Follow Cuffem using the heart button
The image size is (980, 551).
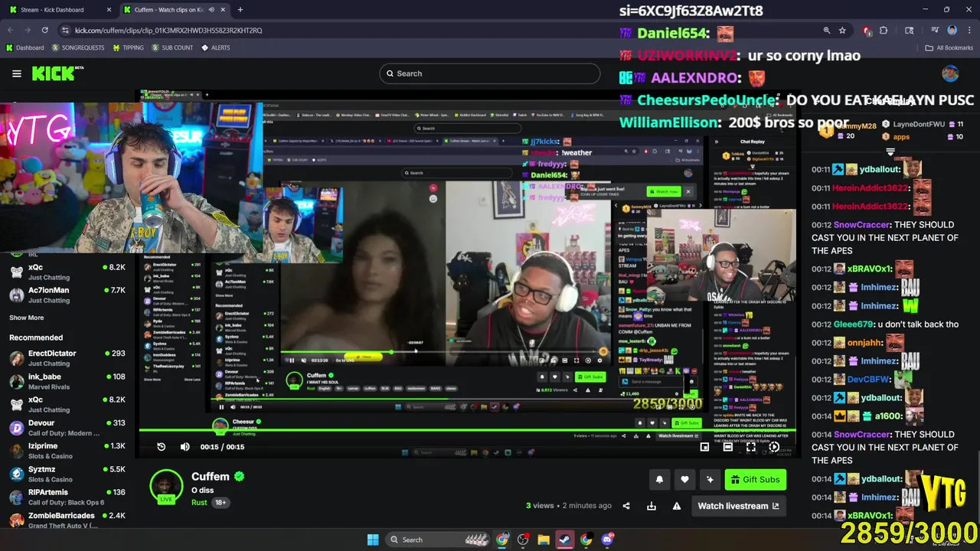[x=684, y=480]
